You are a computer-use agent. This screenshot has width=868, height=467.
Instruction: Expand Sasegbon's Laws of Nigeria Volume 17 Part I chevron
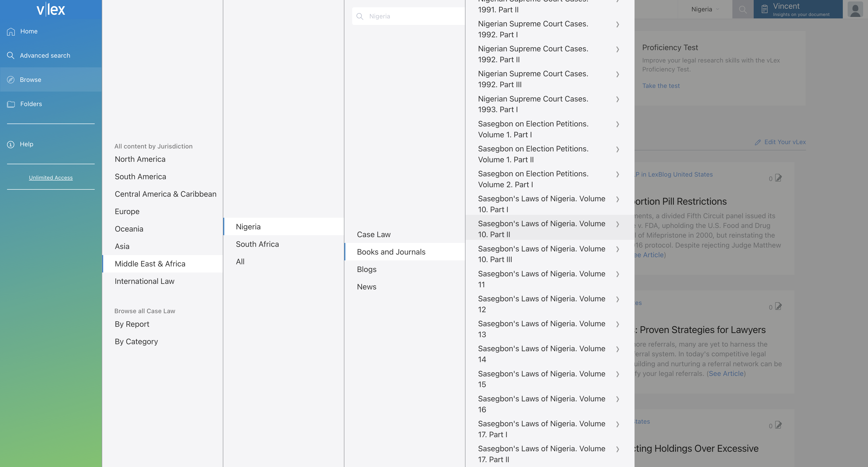618,424
